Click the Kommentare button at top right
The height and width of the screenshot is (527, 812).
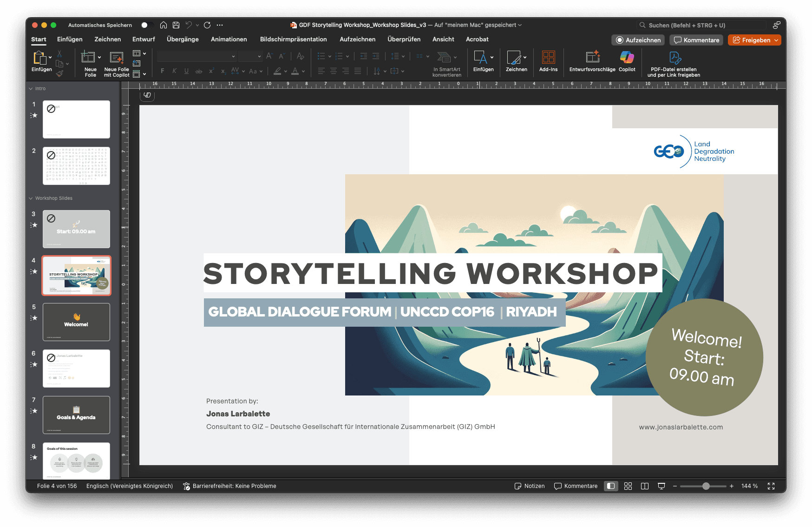696,40
